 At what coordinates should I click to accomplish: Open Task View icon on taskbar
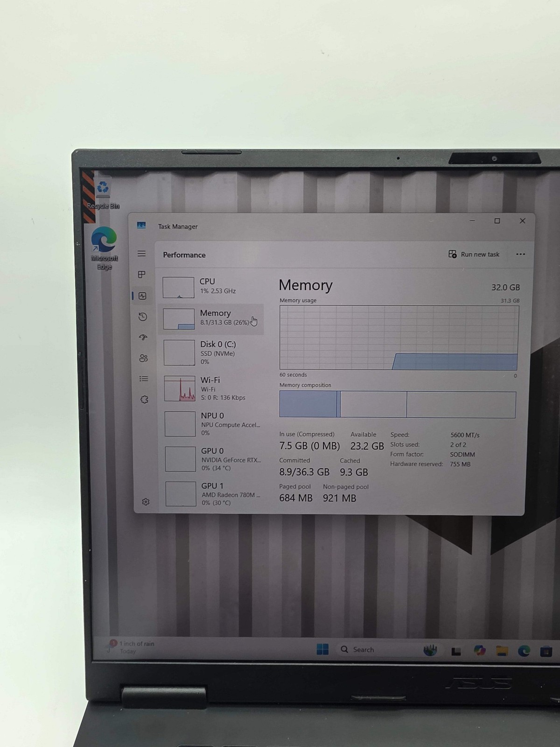pyautogui.click(x=456, y=651)
